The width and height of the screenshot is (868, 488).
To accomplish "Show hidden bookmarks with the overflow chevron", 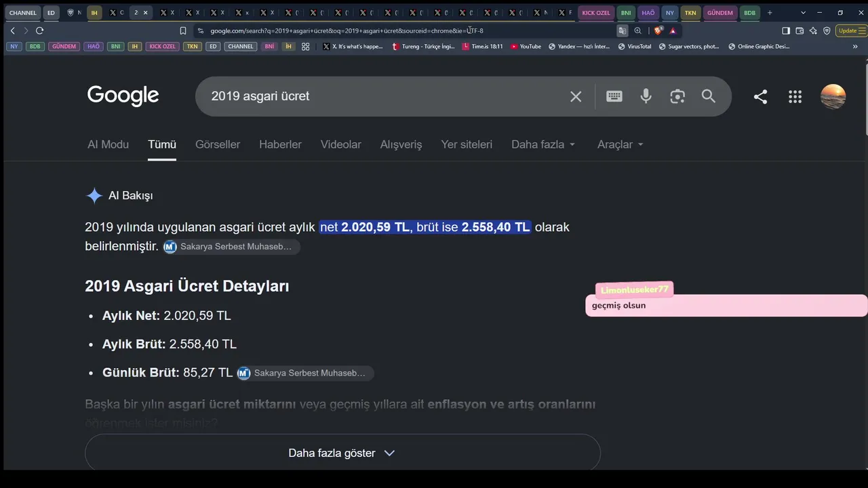I will 855,47.
